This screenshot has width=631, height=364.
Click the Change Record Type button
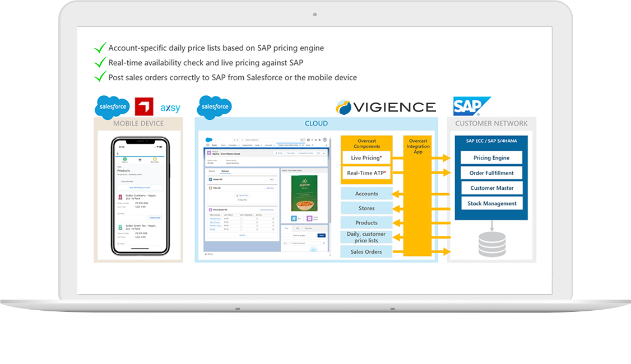pyautogui.click(x=305, y=153)
